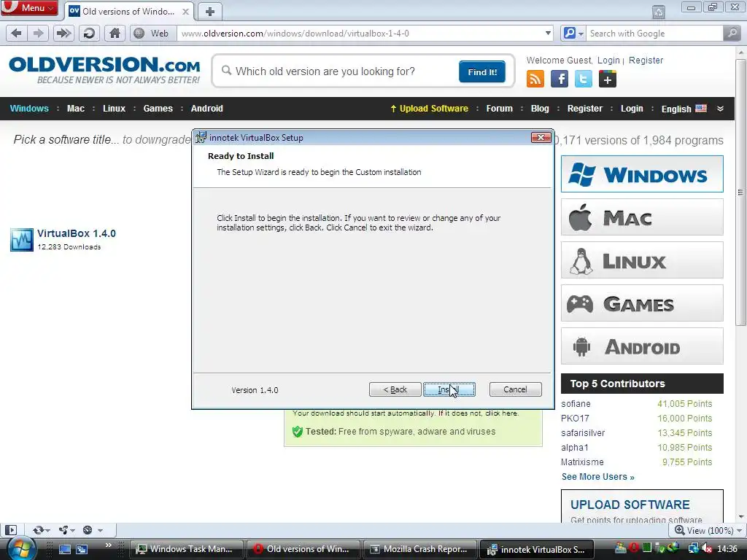Select Linux in the navigation bar

tap(115, 109)
